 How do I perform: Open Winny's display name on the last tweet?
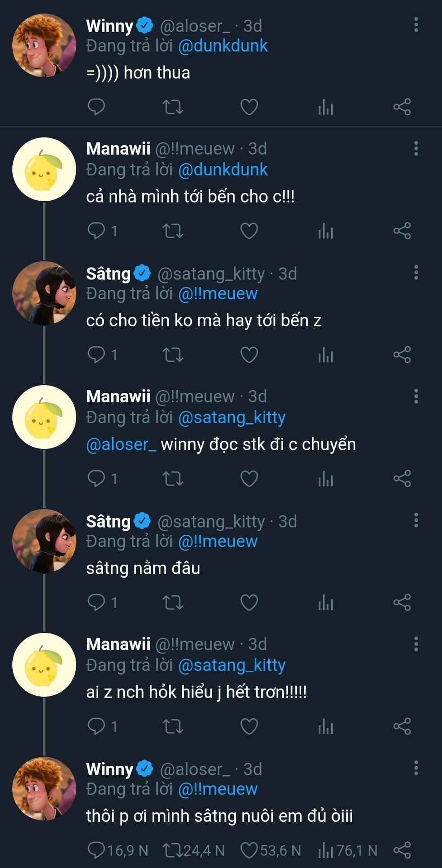tap(109, 769)
